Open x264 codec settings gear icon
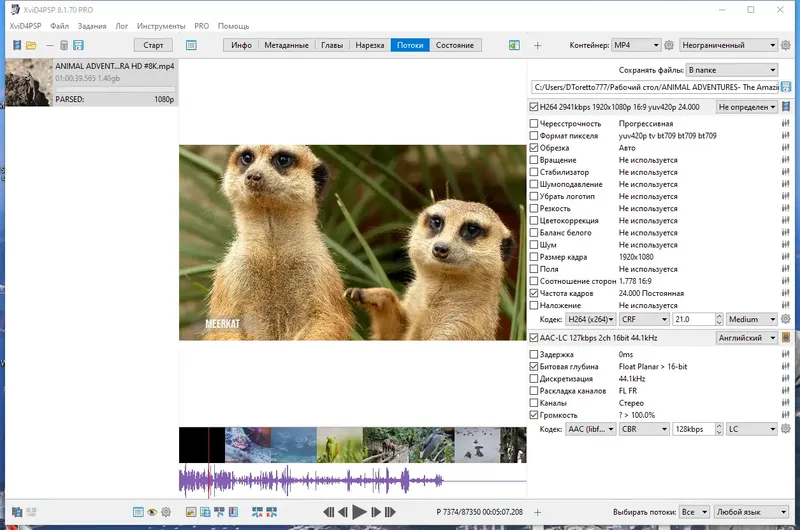This screenshot has width=800, height=530. pyautogui.click(x=786, y=319)
